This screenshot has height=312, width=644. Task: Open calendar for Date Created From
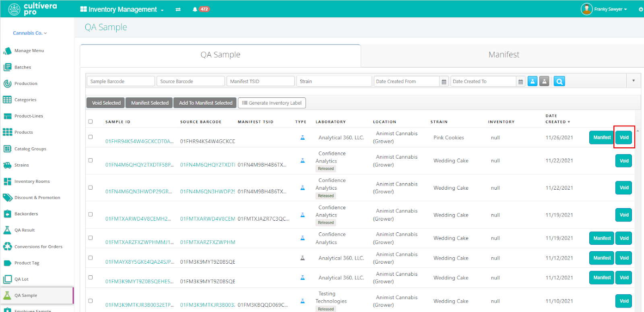pyautogui.click(x=444, y=82)
